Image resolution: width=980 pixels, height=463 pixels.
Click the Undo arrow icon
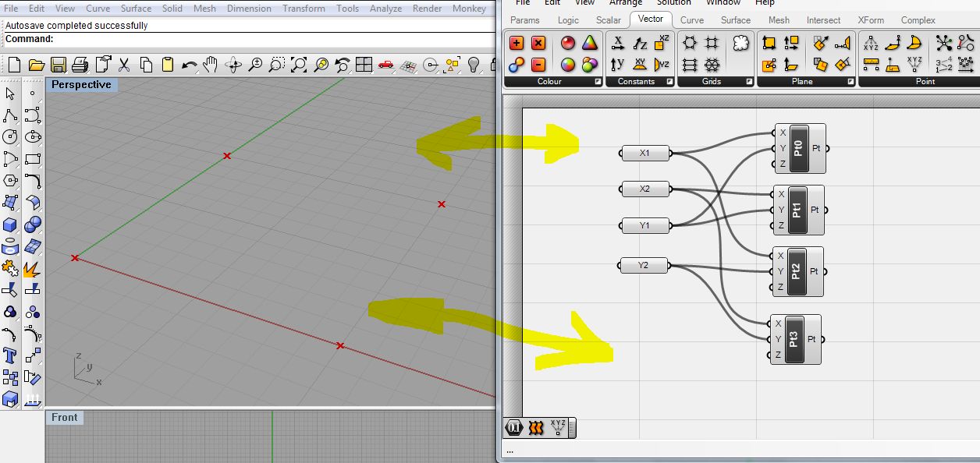189,65
